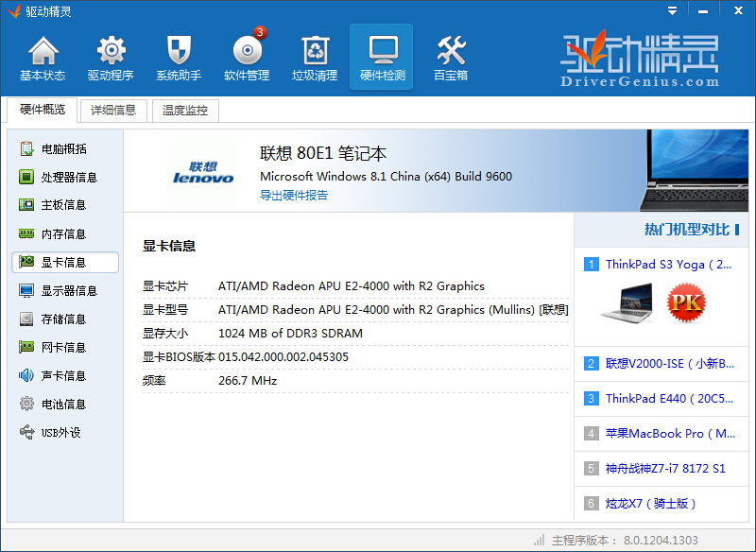Click the 显卡芯片 row value
The width and height of the screenshot is (756, 552).
tap(351, 285)
